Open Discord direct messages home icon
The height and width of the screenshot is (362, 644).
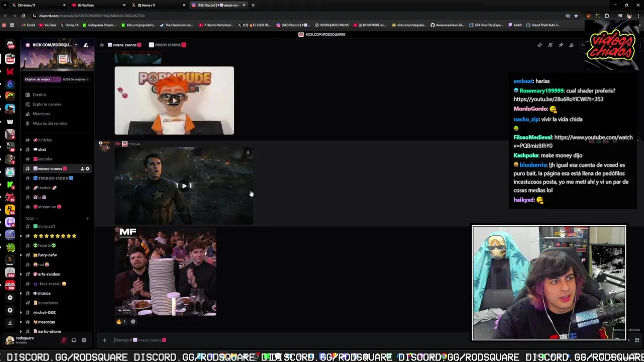10,45
